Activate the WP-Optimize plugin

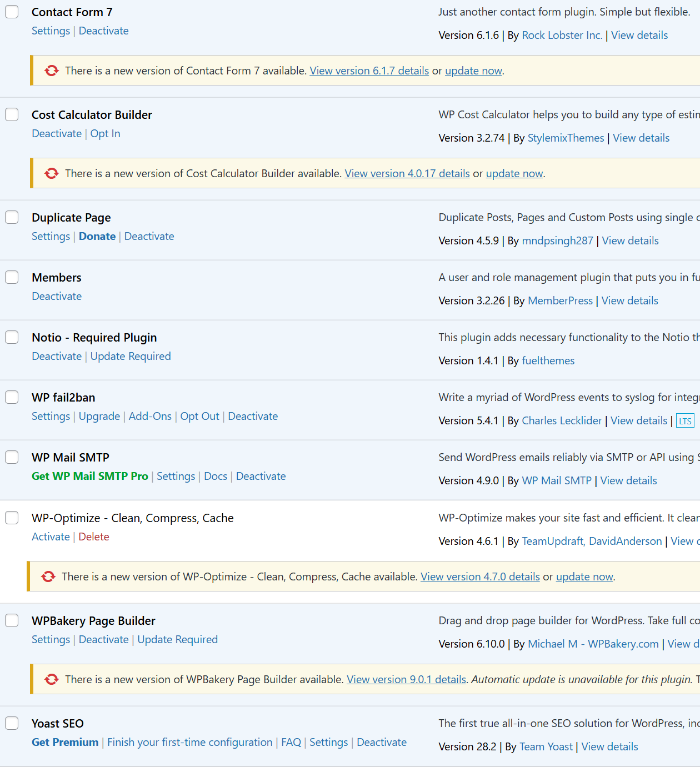tap(51, 537)
